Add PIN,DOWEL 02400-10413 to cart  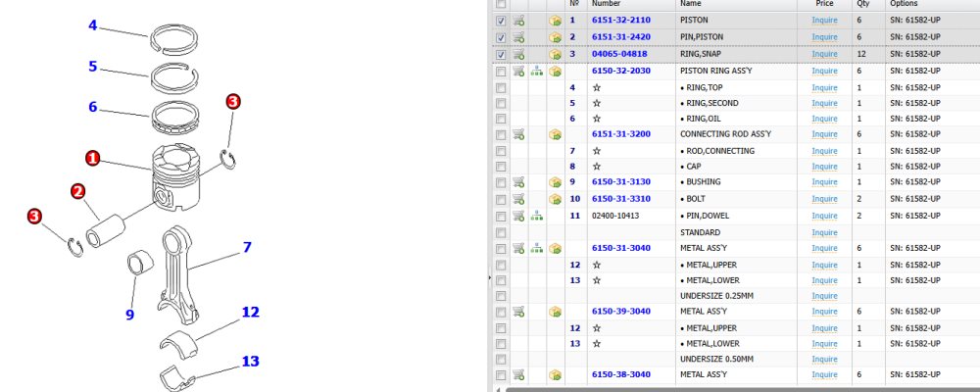[x=518, y=216]
